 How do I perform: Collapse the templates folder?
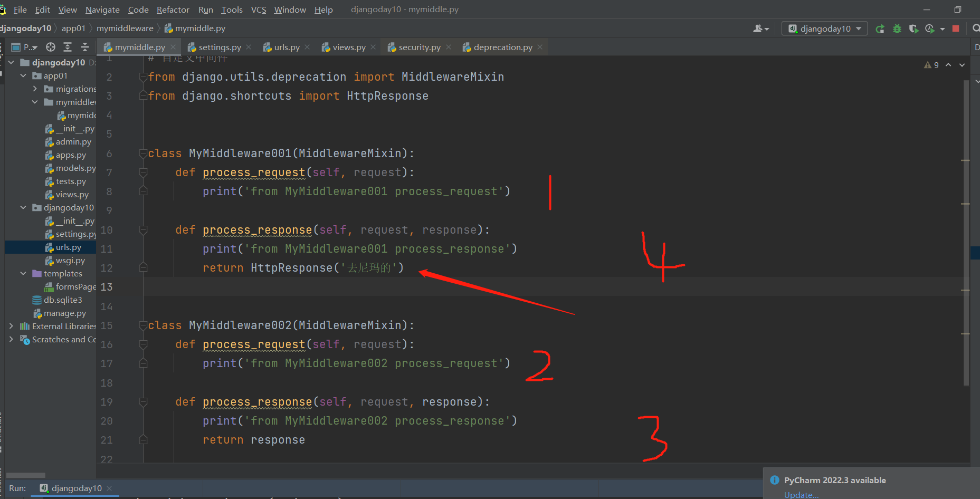pyautogui.click(x=23, y=273)
